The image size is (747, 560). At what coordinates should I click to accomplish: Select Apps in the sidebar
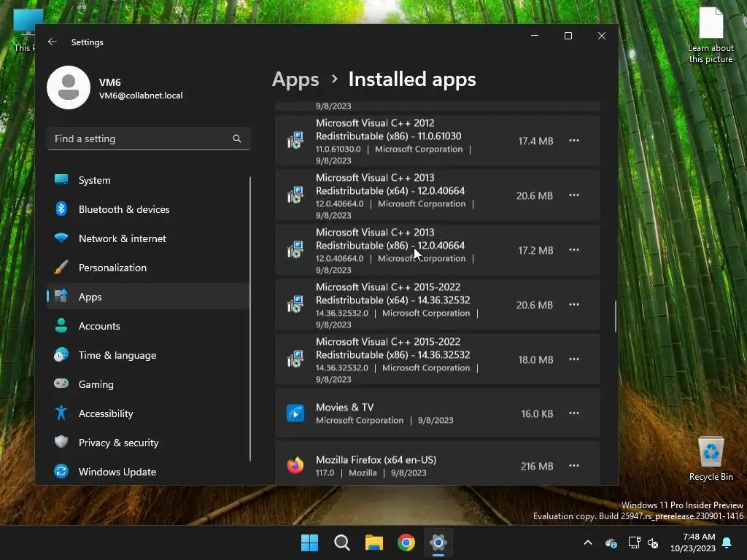(x=149, y=296)
